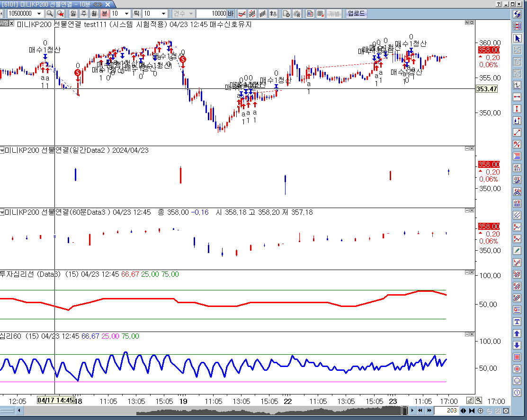Toggle the 틱 (tick) period button
Image resolution: width=527 pixels, height=420 pixels.
coord(136,14)
